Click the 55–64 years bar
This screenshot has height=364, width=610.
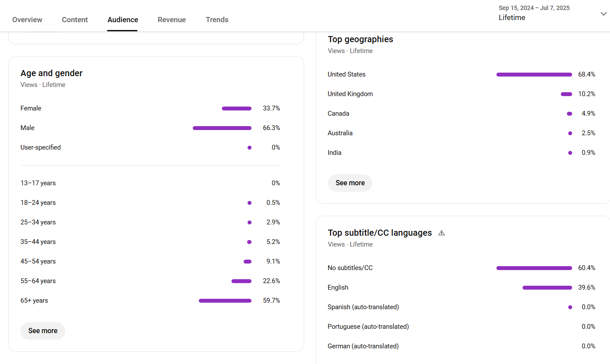point(241,281)
